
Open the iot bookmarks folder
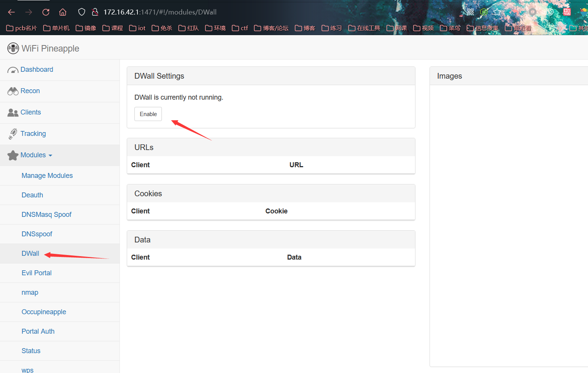137,28
